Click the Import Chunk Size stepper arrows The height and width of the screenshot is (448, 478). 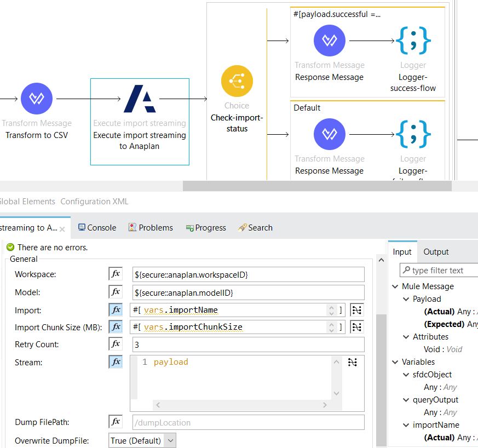pos(331,327)
